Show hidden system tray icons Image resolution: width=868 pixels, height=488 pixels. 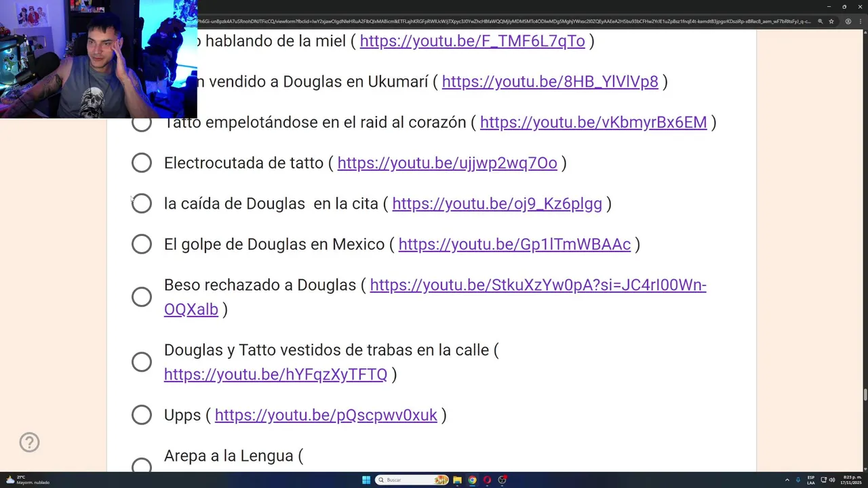click(787, 480)
